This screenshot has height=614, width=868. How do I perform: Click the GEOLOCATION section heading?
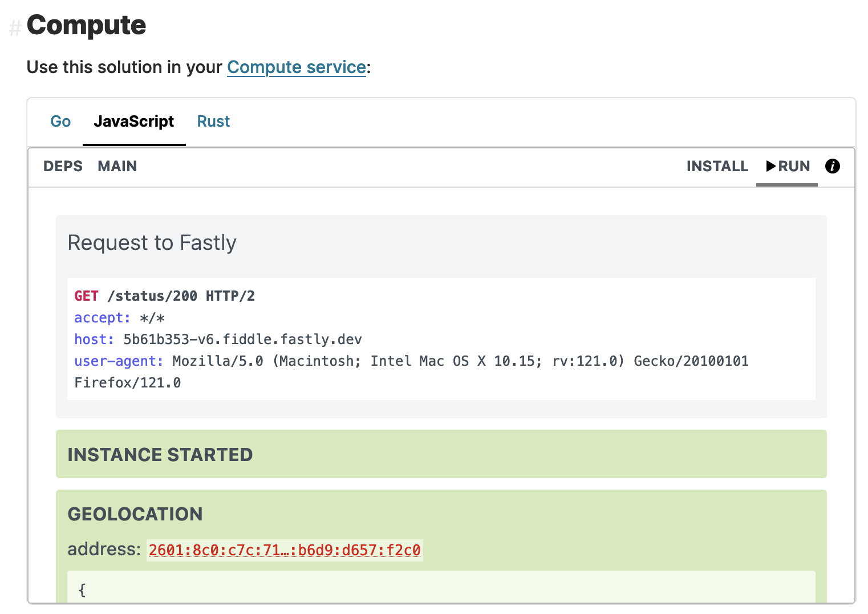[135, 514]
